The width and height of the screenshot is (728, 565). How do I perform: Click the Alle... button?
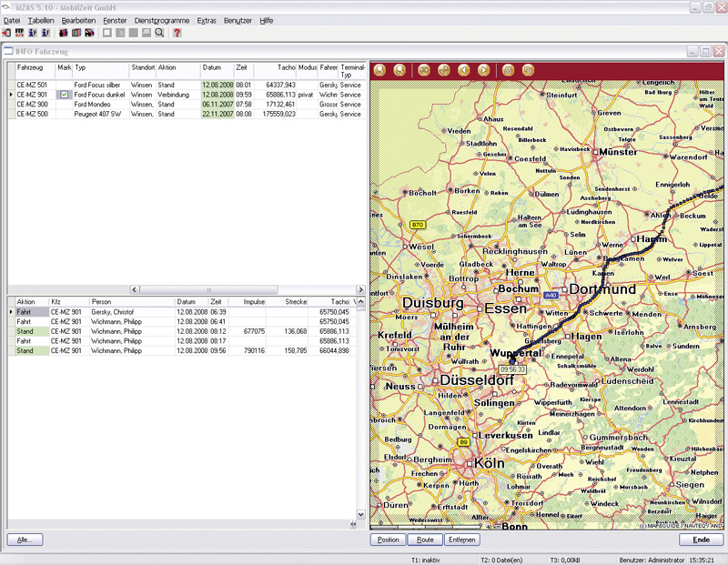pyautogui.click(x=25, y=540)
